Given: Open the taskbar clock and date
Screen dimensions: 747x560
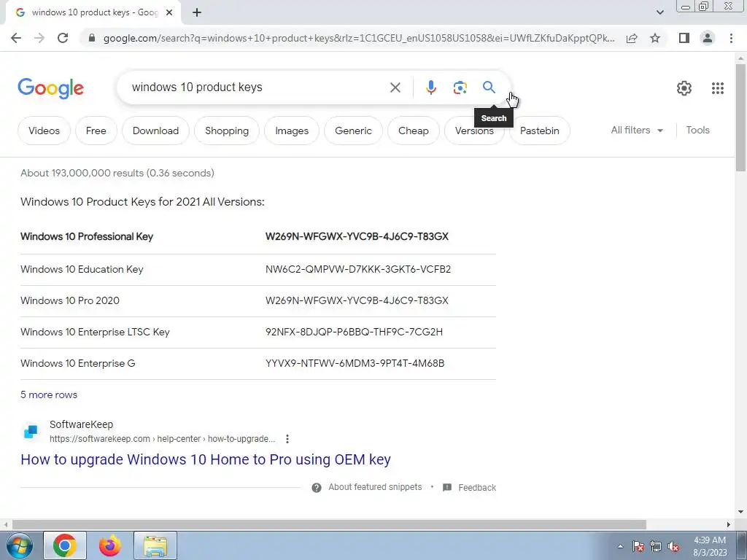Looking at the screenshot, I should 710,546.
